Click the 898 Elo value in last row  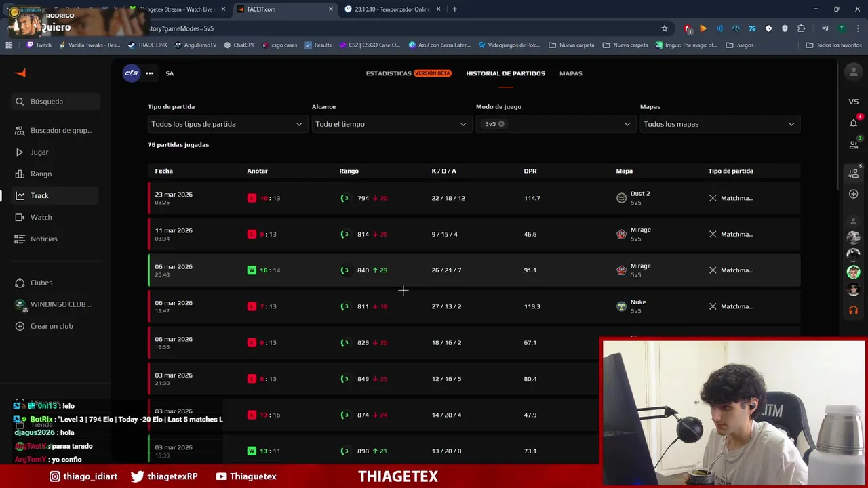pyautogui.click(x=363, y=451)
